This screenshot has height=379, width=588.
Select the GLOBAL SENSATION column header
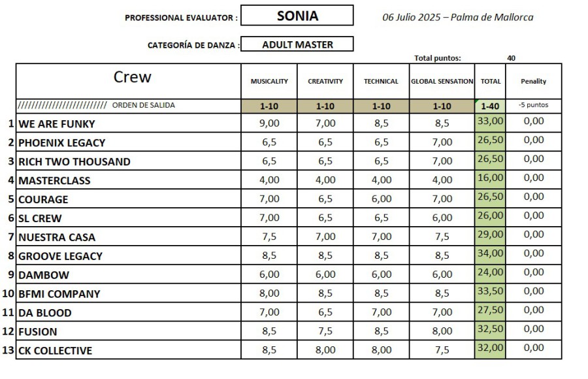442,82
